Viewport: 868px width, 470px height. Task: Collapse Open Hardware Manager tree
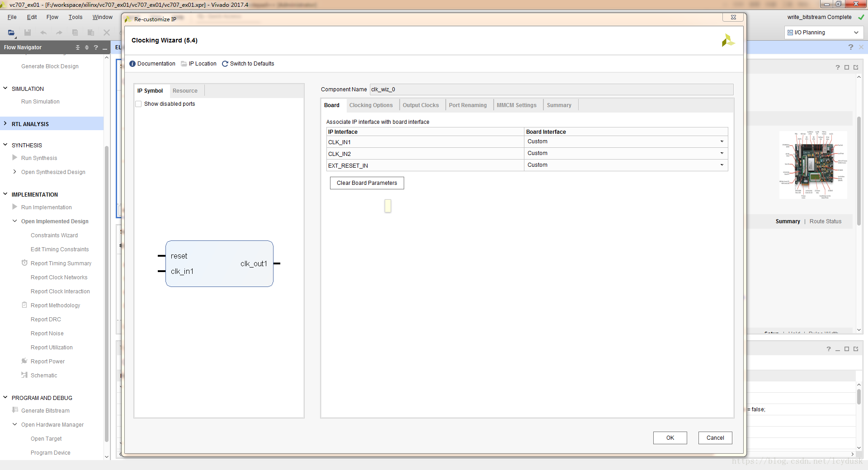pyautogui.click(x=15, y=424)
